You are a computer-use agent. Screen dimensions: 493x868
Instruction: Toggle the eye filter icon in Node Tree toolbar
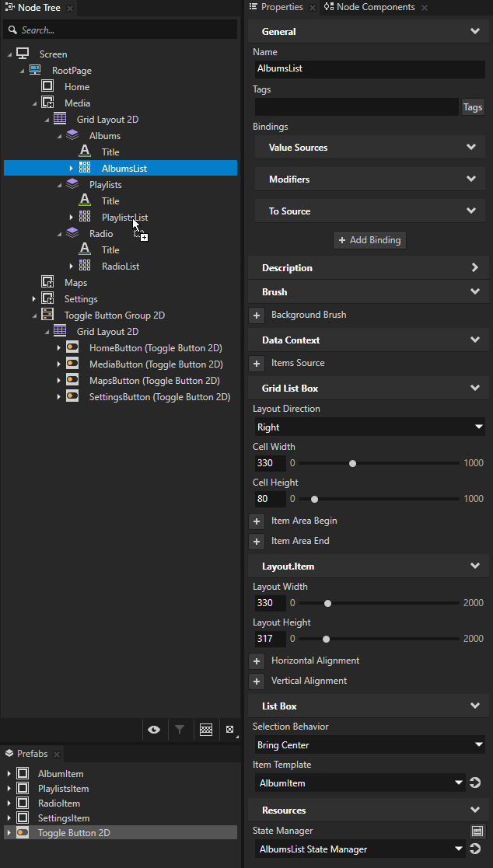point(154,729)
